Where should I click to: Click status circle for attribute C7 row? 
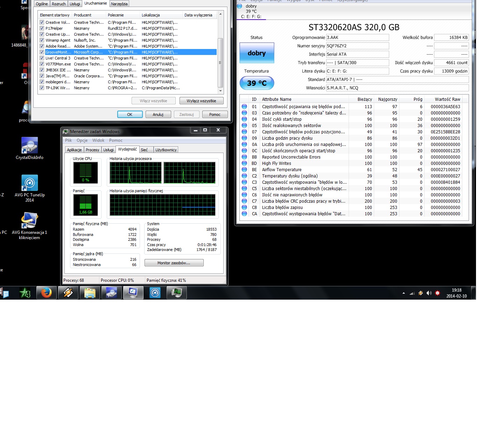pyautogui.click(x=244, y=201)
